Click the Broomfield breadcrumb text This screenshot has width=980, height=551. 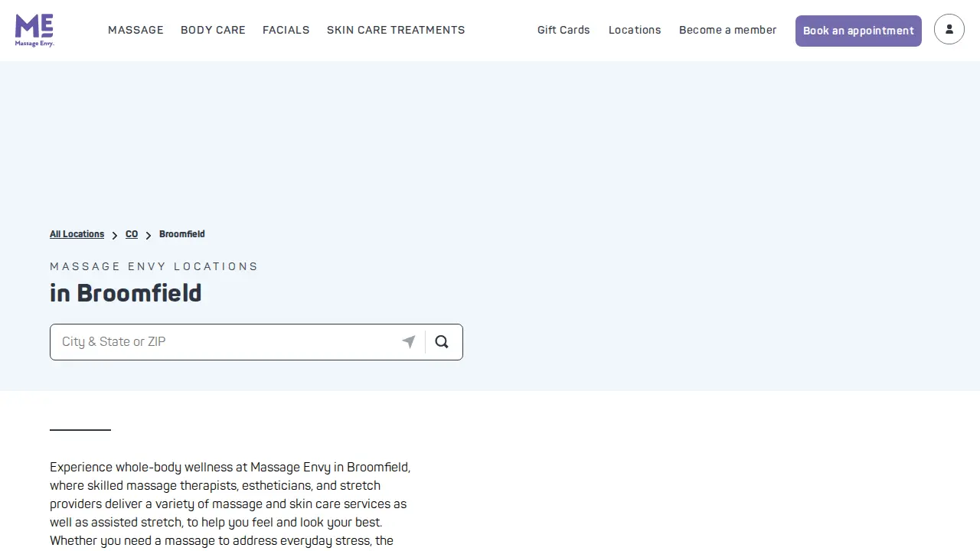click(182, 234)
